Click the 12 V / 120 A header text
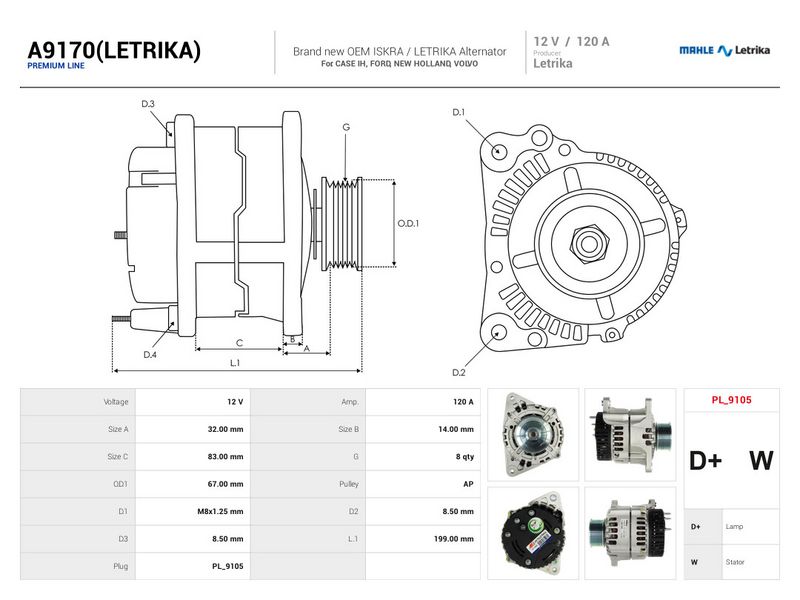Image resolution: width=800 pixels, height=600 pixels. [x=571, y=42]
